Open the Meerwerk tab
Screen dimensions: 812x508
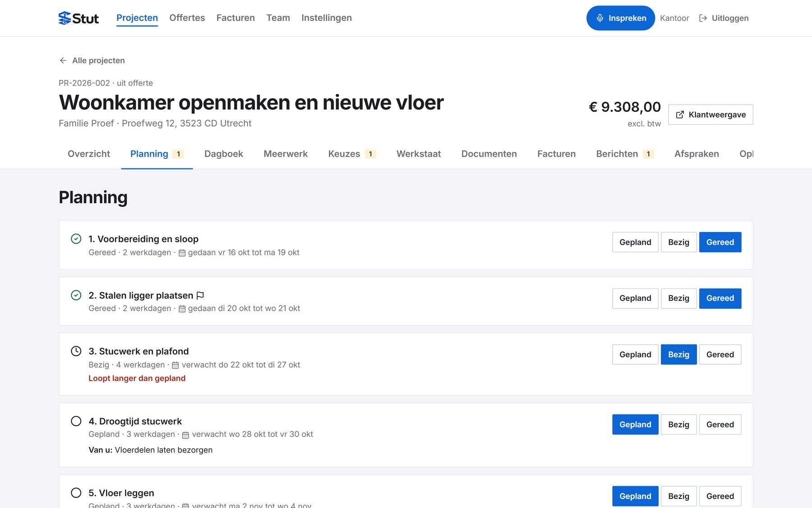[286, 154]
